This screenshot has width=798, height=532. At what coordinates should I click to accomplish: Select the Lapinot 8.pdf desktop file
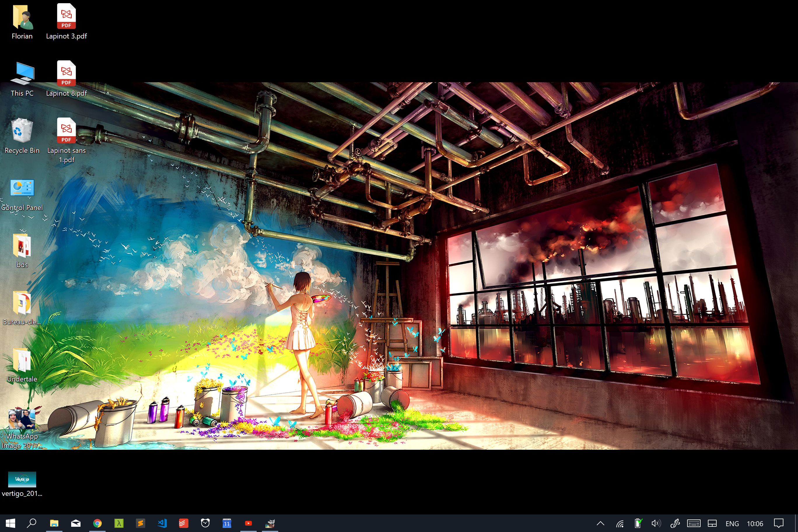click(x=66, y=79)
